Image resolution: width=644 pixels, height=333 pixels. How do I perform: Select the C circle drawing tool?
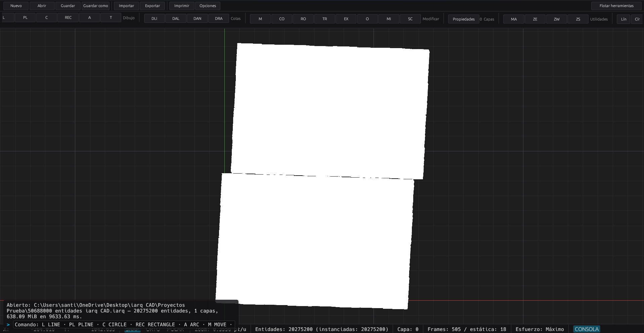47,17
